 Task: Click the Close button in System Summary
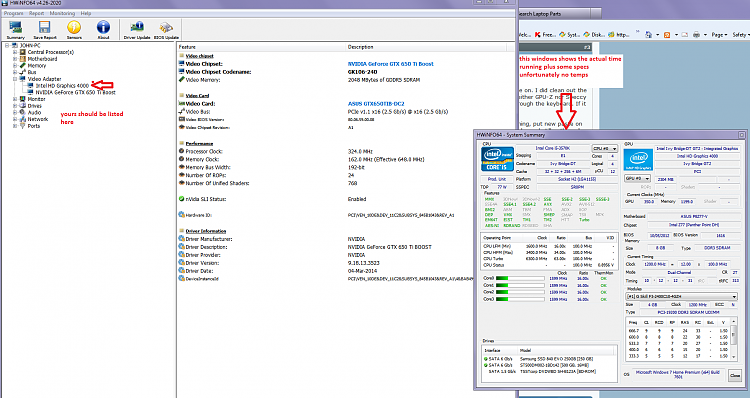(735, 376)
